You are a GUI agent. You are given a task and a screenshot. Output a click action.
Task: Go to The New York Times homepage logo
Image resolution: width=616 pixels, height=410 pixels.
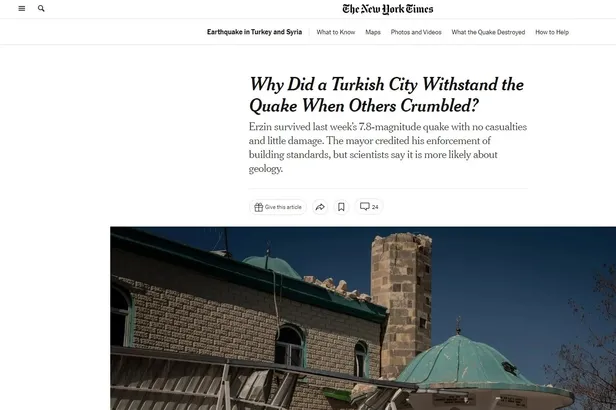coord(387,9)
